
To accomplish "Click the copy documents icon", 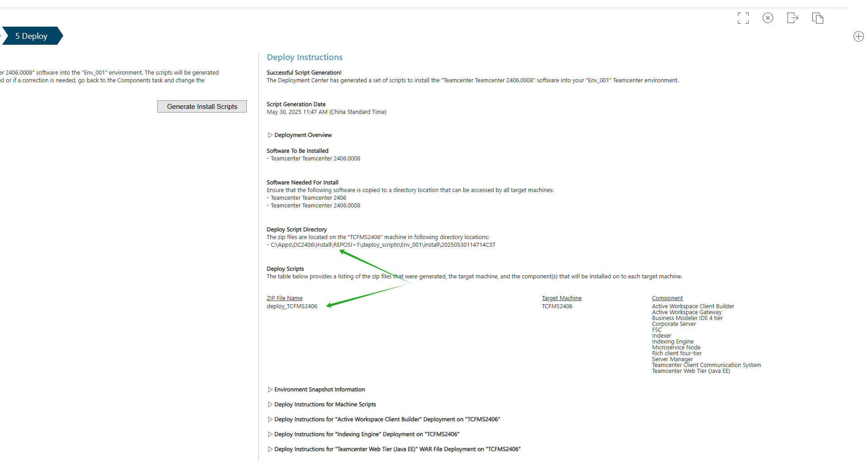I will (x=817, y=18).
